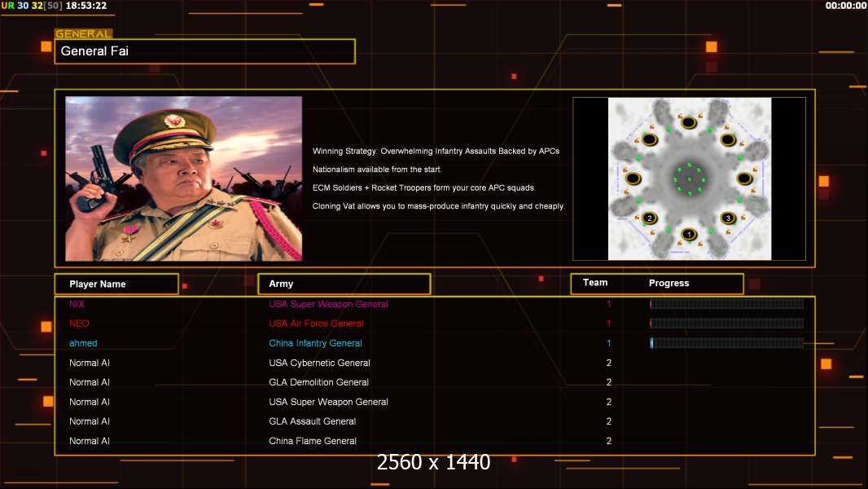Click USA Cybernetic General army text

coord(319,363)
